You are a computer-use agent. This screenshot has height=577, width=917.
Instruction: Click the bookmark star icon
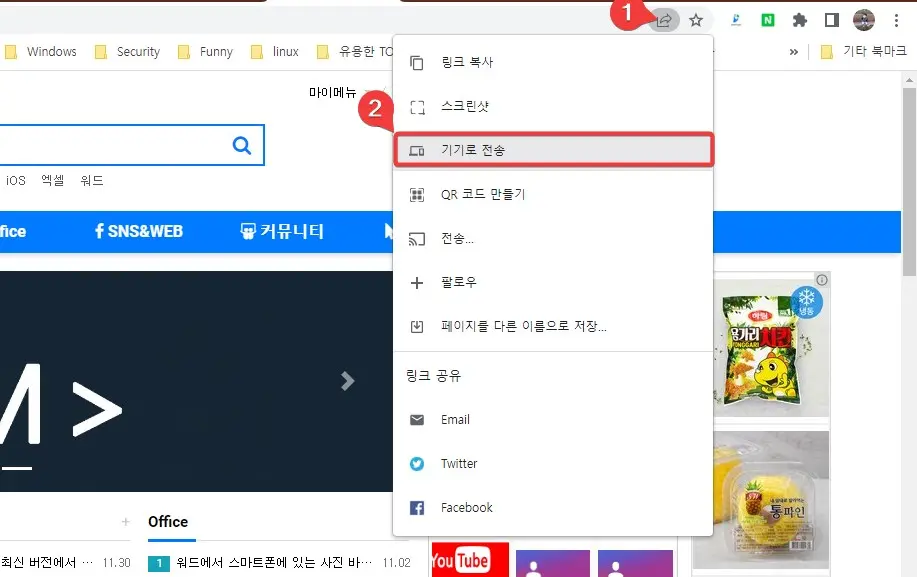click(695, 19)
